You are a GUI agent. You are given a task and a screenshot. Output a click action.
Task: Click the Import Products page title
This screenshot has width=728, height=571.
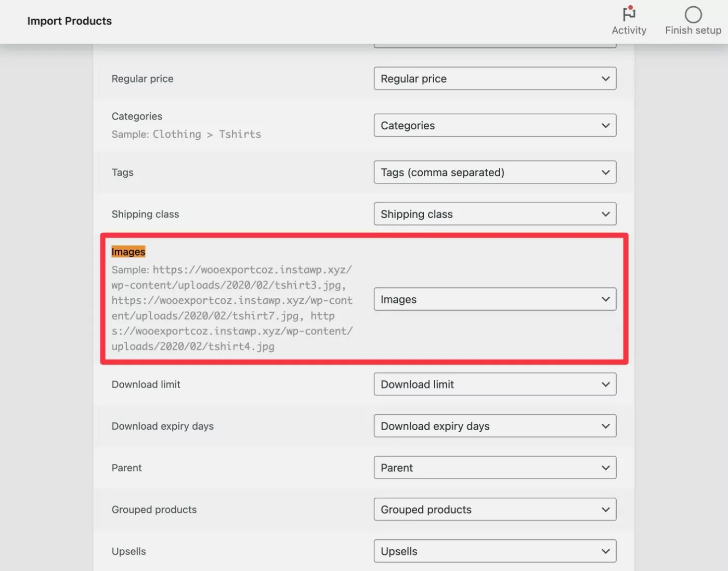[x=69, y=21]
